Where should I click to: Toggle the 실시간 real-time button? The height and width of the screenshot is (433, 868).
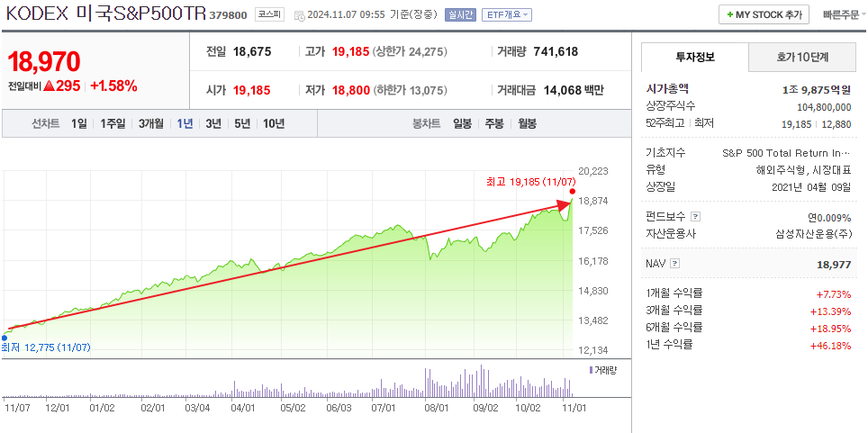tap(460, 15)
